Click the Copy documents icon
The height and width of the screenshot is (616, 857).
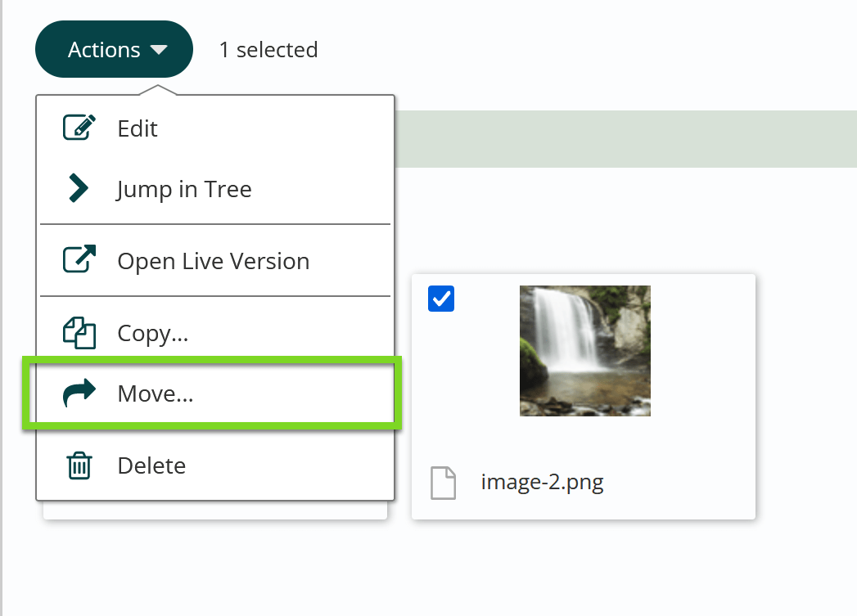coord(79,333)
